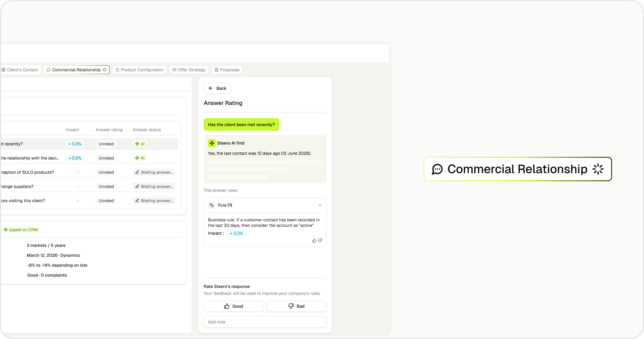Click the Product Configuration sliders icon
Viewport: 644px width, 339px height.
click(x=117, y=70)
